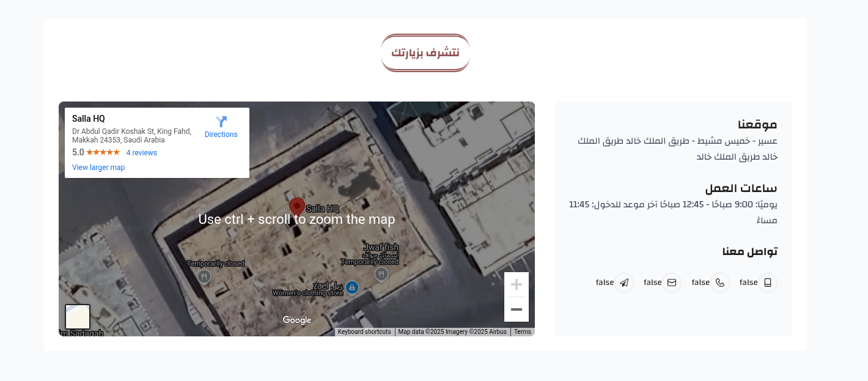The width and height of the screenshot is (868, 381).
Task: Click the left Temporarily closed restaurant marker
Action: 204,277
